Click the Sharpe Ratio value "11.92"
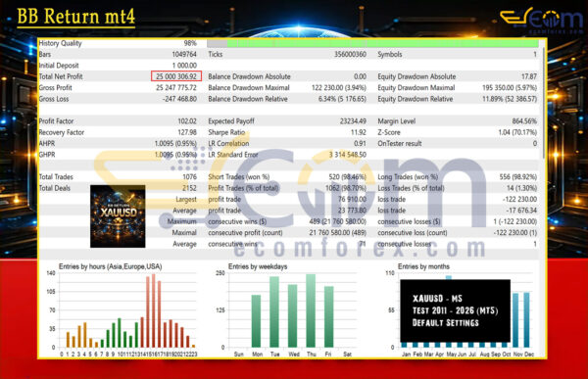The image size is (588, 379). (359, 132)
